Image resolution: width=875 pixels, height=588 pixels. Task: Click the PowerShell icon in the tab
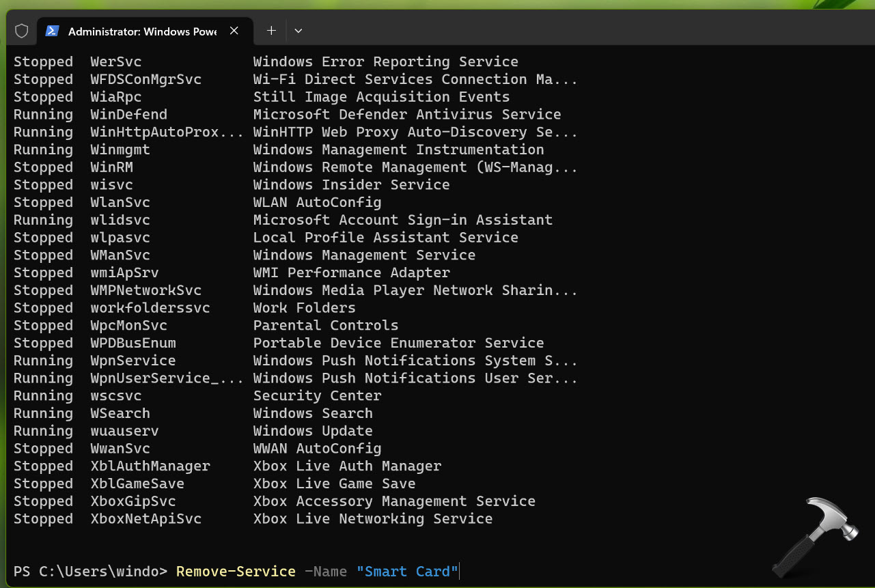pos(51,31)
